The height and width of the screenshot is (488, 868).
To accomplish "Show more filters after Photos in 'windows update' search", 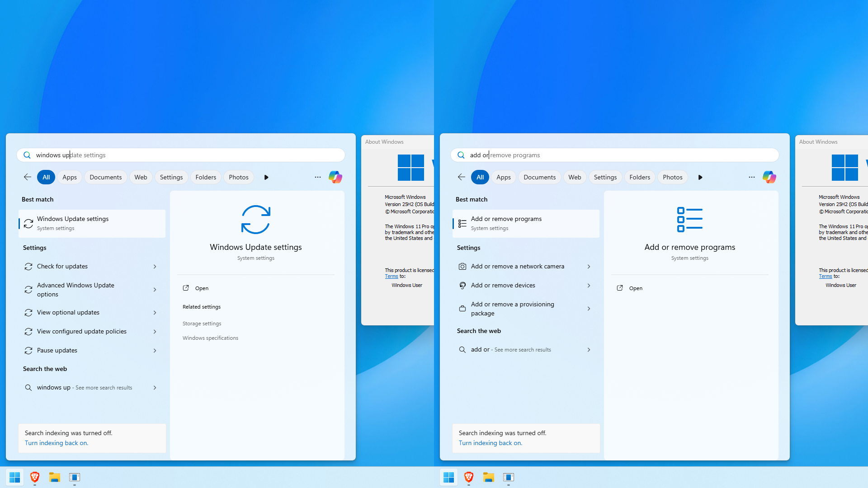I will tap(266, 177).
